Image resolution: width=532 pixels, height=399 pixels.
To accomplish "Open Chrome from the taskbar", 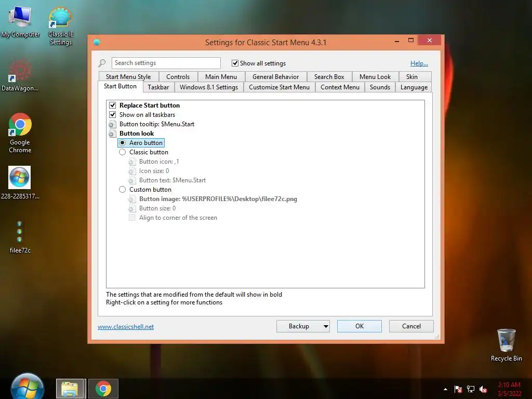I will tap(103, 389).
